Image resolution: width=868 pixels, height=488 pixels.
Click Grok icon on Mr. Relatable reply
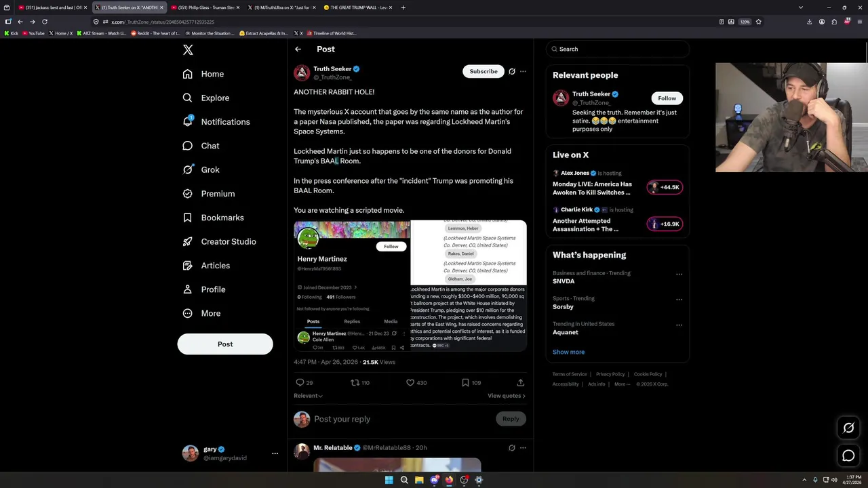(x=512, y=448)
